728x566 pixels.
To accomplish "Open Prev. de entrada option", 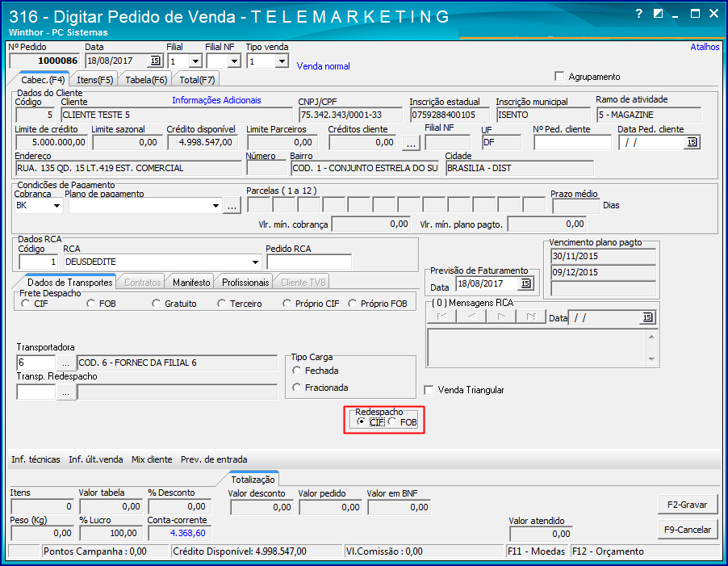I will [214, 459].
